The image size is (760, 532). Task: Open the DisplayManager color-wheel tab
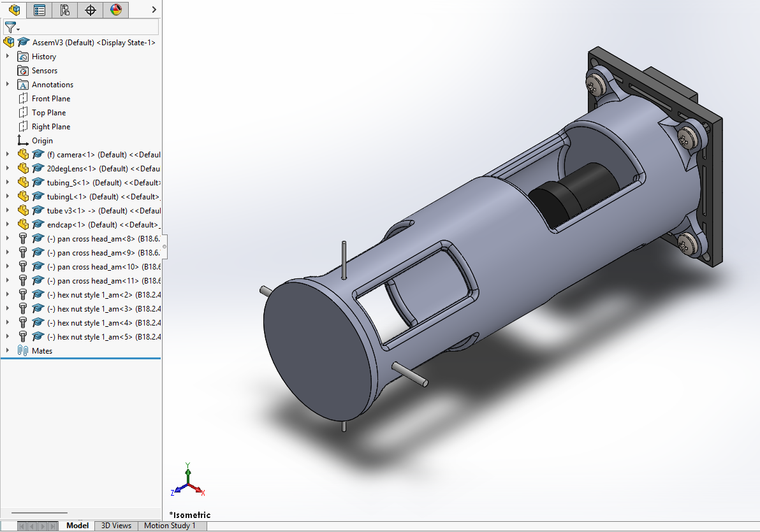tap(115, 10)
